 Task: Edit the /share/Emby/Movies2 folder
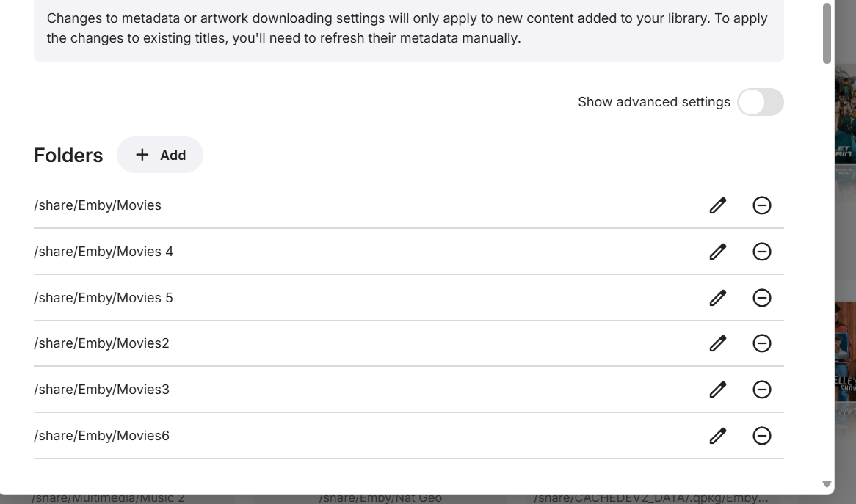pyautogui.click(x=717, y=343)
